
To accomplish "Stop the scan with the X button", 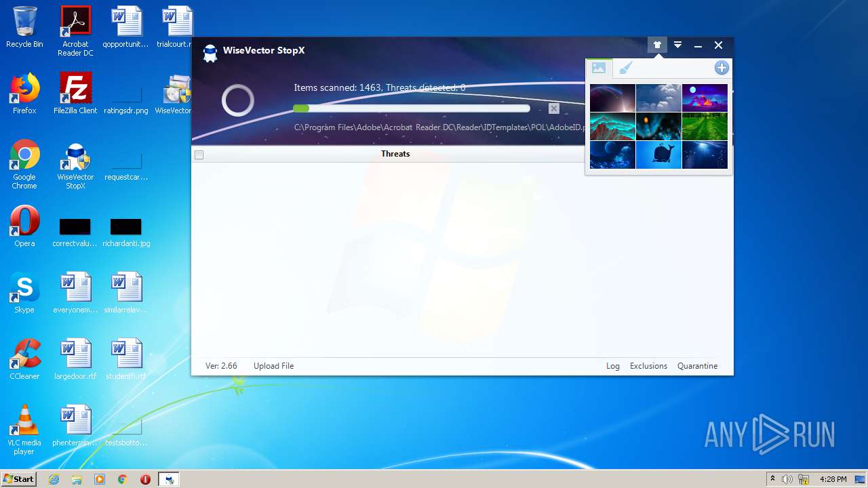I will coord(554,108).
